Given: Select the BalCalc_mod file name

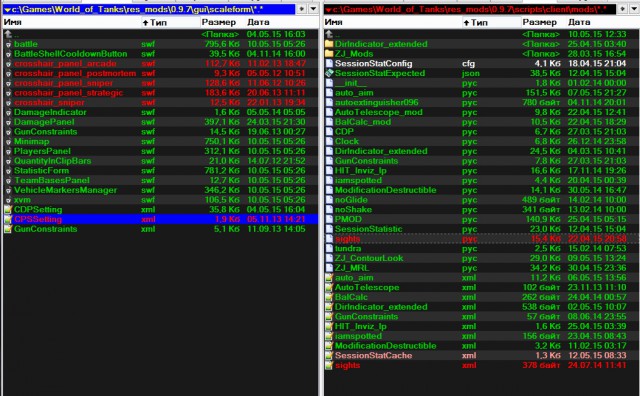Looking at the screenshot, I should tap(363, 122).
